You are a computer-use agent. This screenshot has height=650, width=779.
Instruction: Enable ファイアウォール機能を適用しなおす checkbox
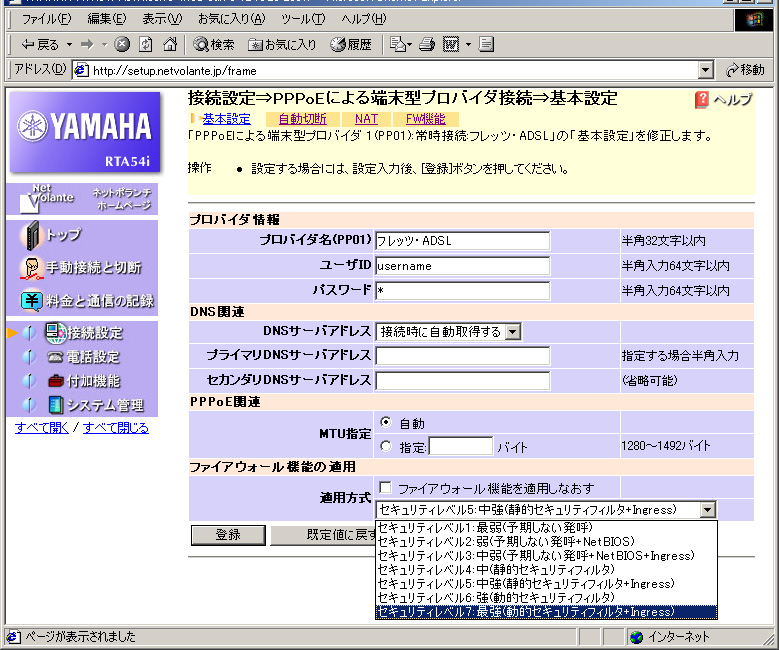point(385,488)
